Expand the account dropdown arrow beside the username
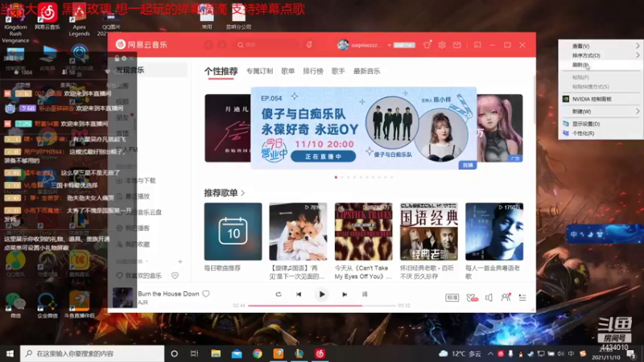This screenshot has height=362, width=644. coord(389,45)
